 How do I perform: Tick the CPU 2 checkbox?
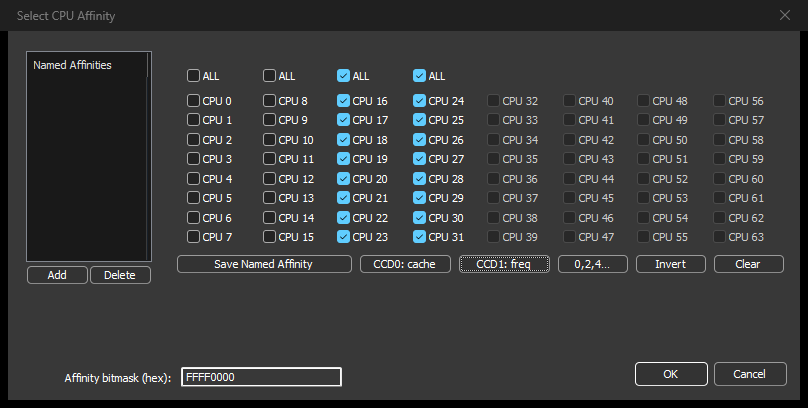coord(193,140)
